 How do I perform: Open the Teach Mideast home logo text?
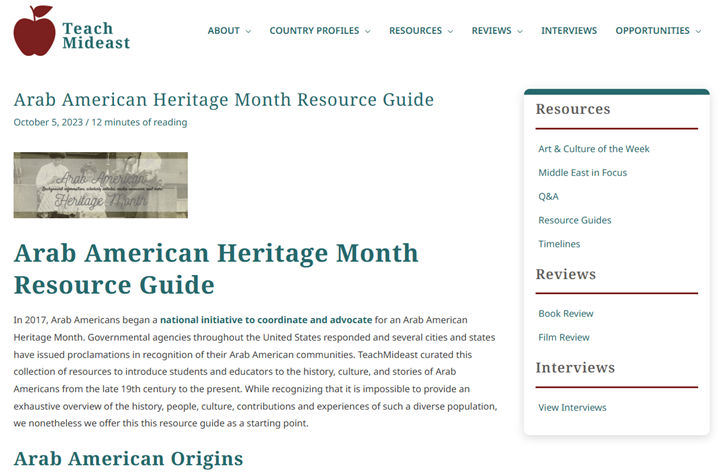tap(96, 35)
